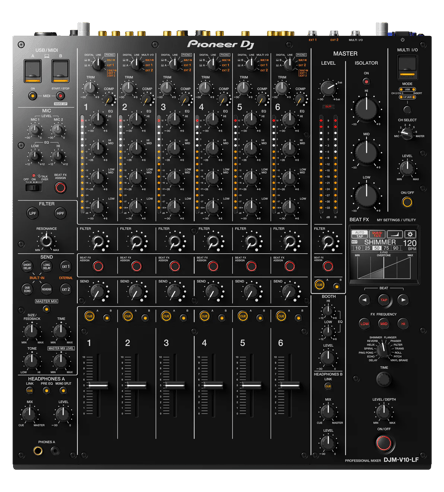Click the MIDI ON button
This screenshot has height=492, width=444.
tap(33, 96)
